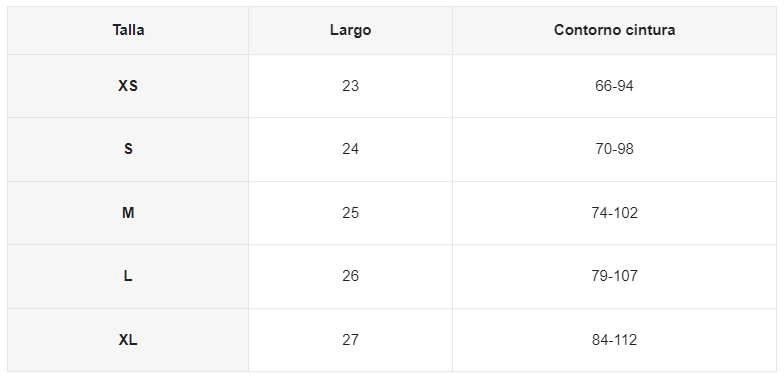Screen dimensions: 784x378
Task: Click the Largo value 26
Action: coord(350,276)
